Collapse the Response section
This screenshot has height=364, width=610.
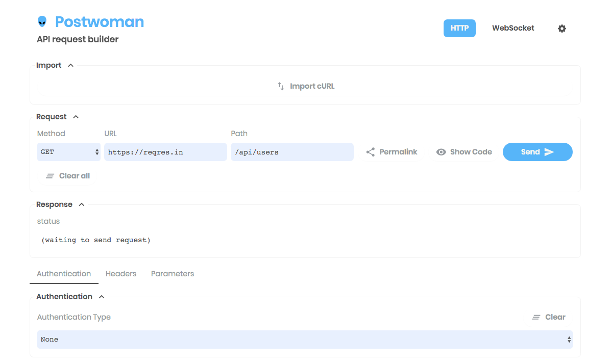pyautogui.click(x=82, y=204)
